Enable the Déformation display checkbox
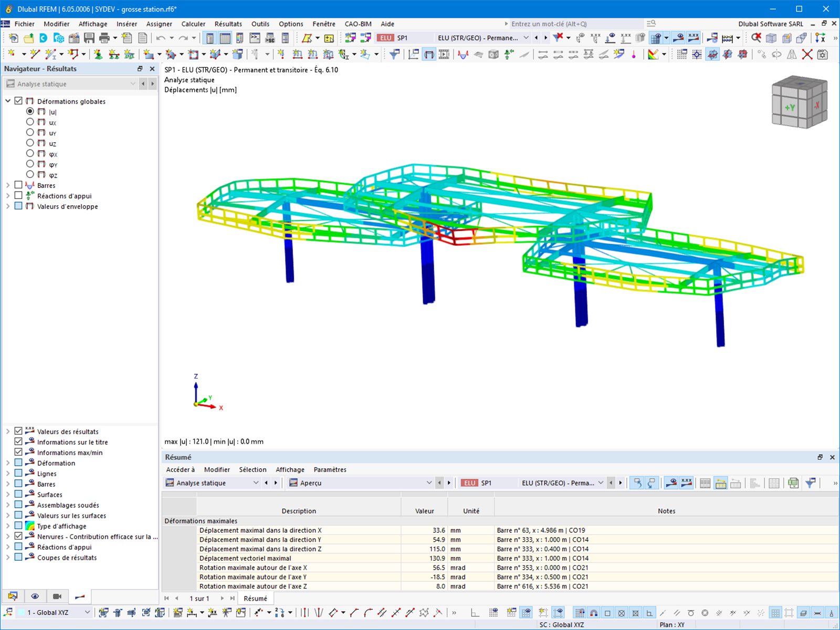840x630 pixels. (18, 463)
